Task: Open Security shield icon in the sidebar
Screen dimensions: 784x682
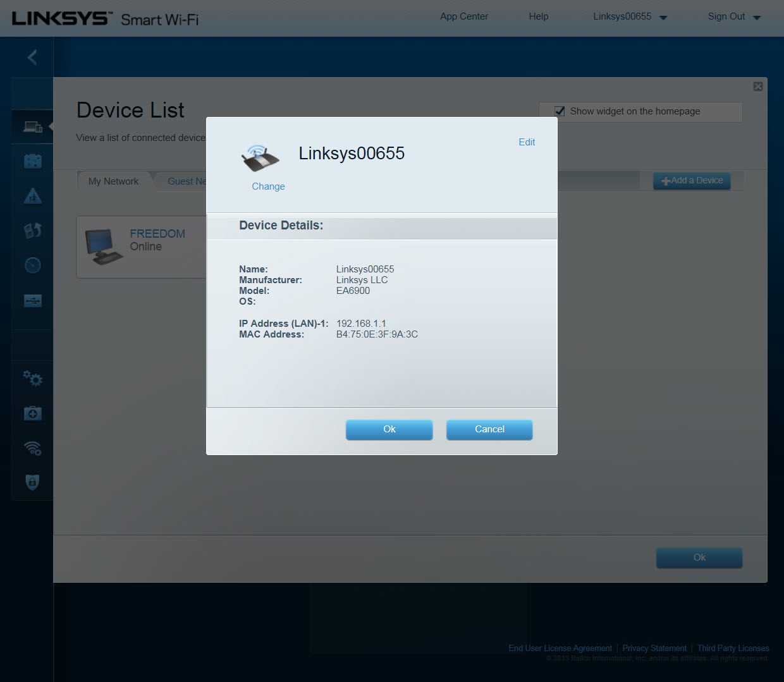Action: coord(33,482)
